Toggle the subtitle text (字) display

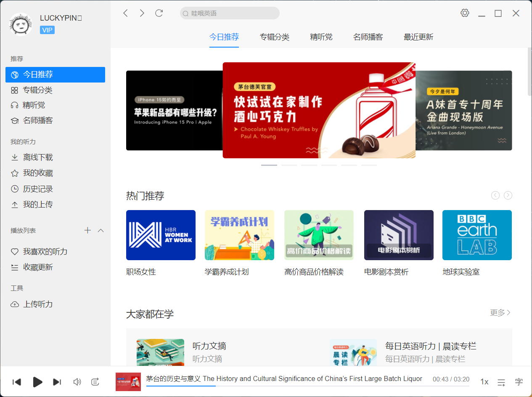[519, 382]
